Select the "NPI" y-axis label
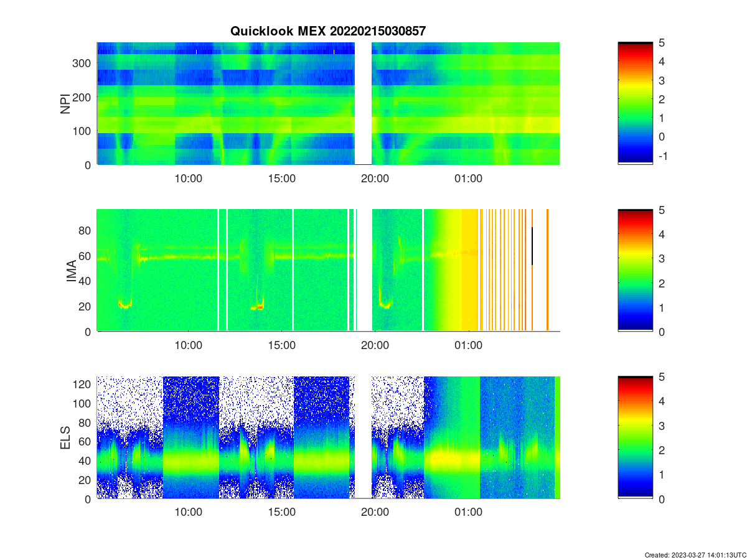This screenshot has height=560, width=747. [x=65, y=103]
